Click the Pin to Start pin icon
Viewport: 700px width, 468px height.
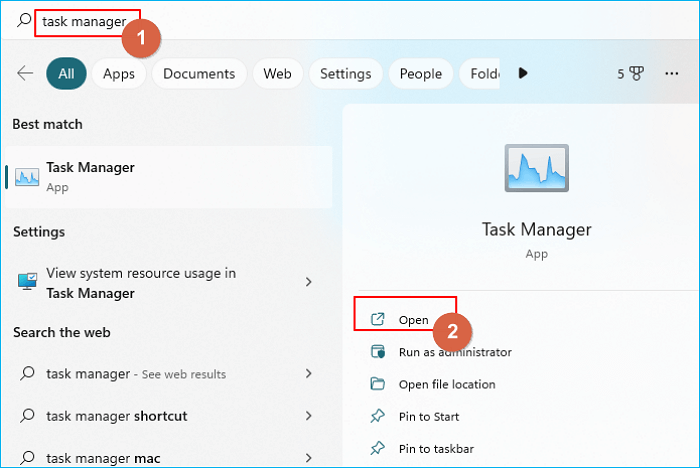point(378,416)
